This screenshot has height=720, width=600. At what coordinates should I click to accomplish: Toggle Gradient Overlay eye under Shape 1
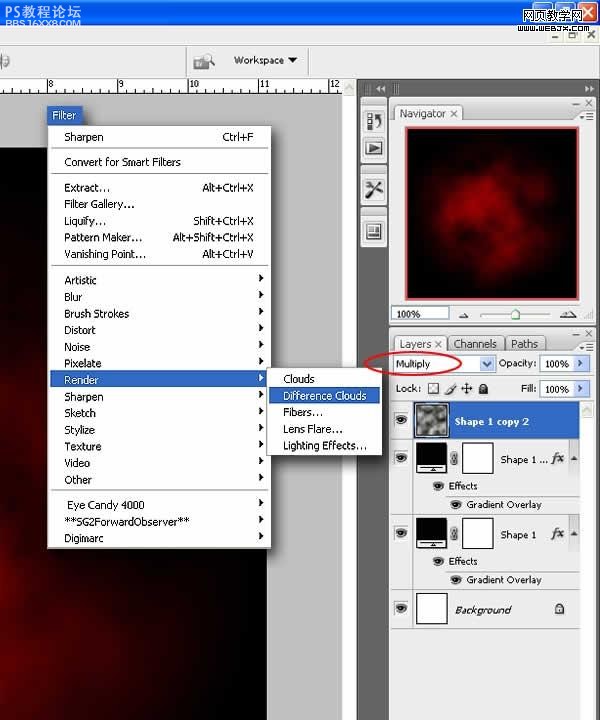pyautogui.click(x=455, y=580)
